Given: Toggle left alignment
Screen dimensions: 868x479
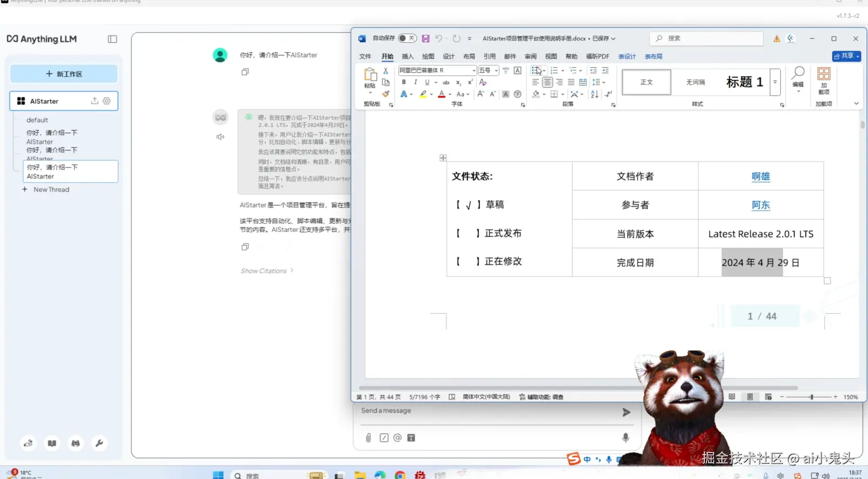Looking at the screenshot, I should coord(535,82).
